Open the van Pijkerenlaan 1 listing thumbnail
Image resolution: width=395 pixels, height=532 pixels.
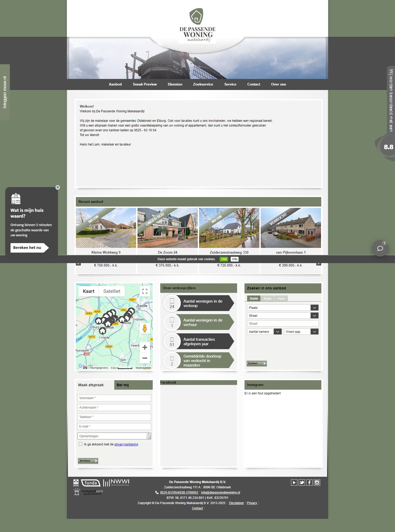click(x=291, y=228)
